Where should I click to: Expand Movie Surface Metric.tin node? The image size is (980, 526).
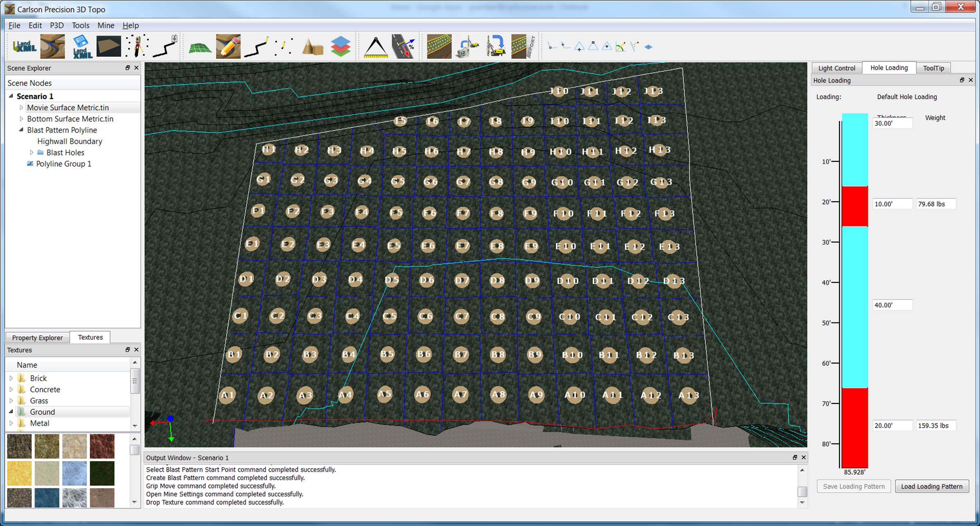point(21,107)
